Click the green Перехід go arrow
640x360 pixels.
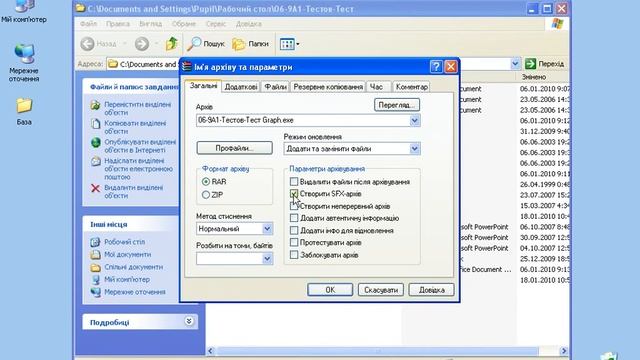[530, 64]
